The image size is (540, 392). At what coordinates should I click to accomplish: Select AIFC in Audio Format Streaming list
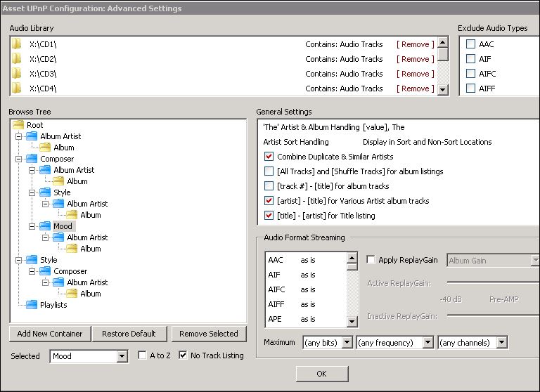(276, 289)
